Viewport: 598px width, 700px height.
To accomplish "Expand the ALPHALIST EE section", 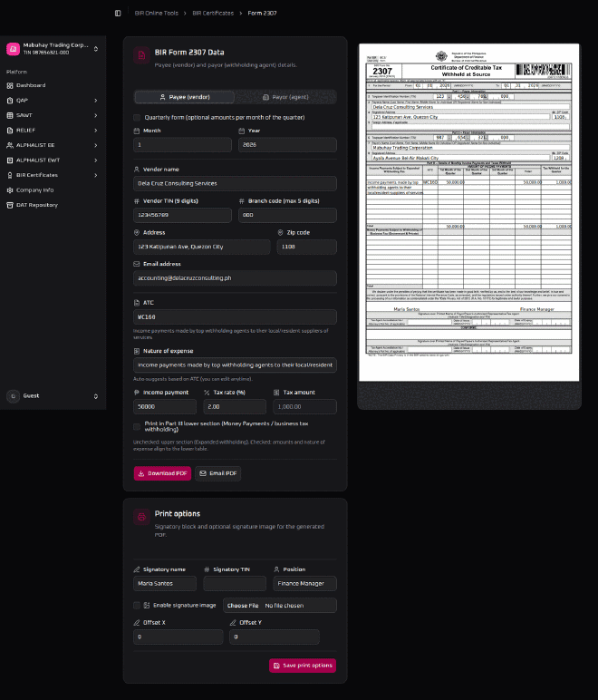I will point(95,146).
